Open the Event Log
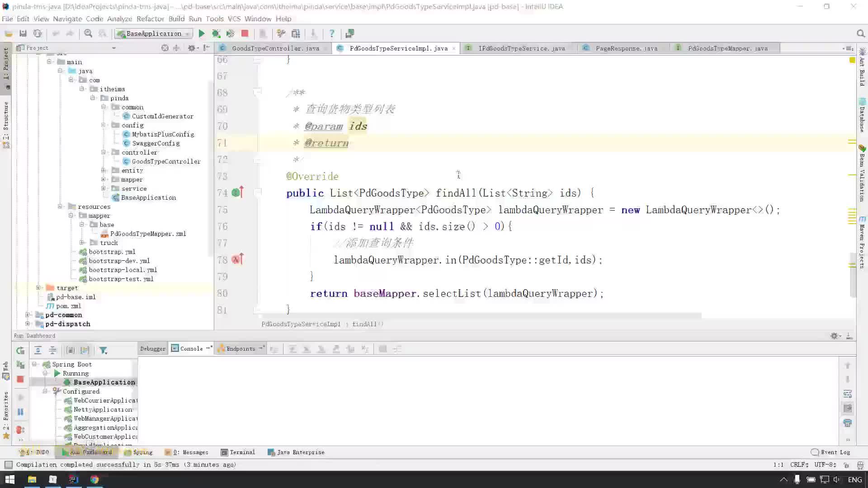Viewport: 868px width, 488px height. tap(831, 452)
